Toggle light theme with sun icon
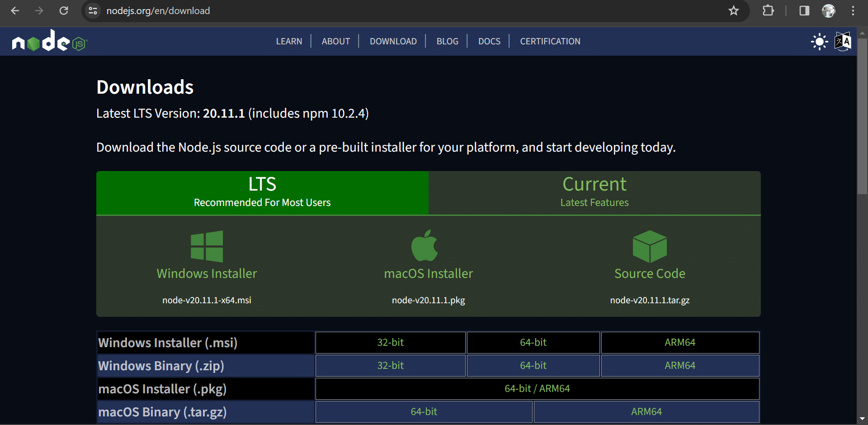 (819, 42)
